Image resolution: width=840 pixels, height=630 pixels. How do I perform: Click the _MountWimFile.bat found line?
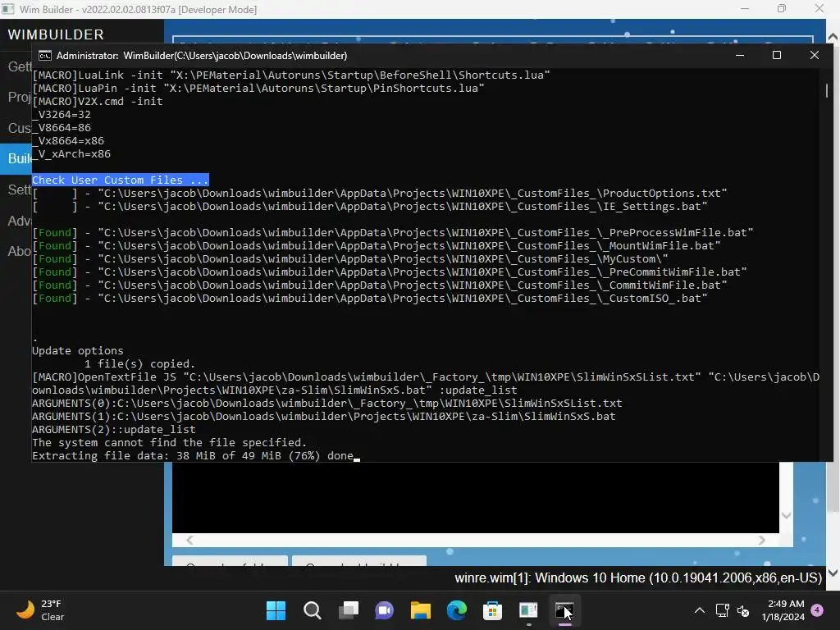(x=377, y=246)
